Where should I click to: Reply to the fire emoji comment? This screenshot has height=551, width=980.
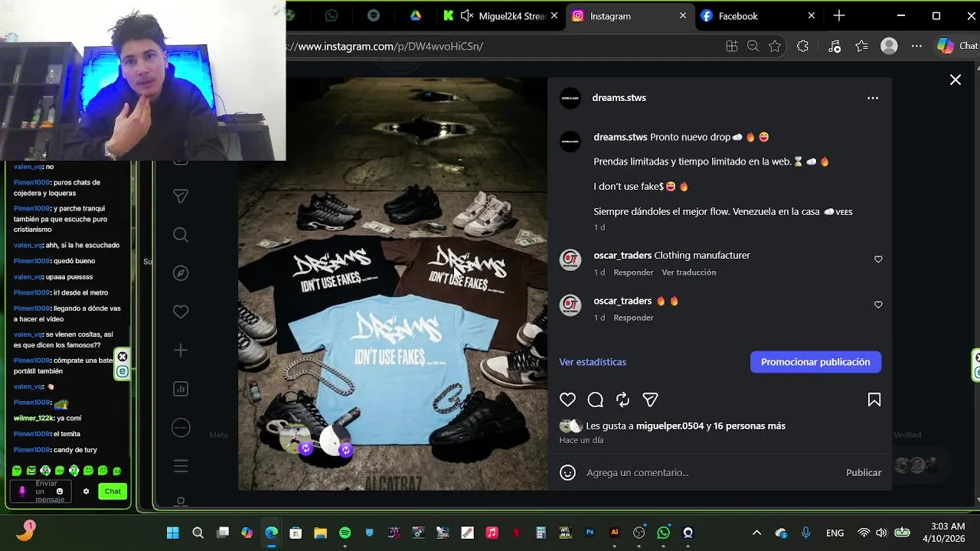[x=633, y=318]
